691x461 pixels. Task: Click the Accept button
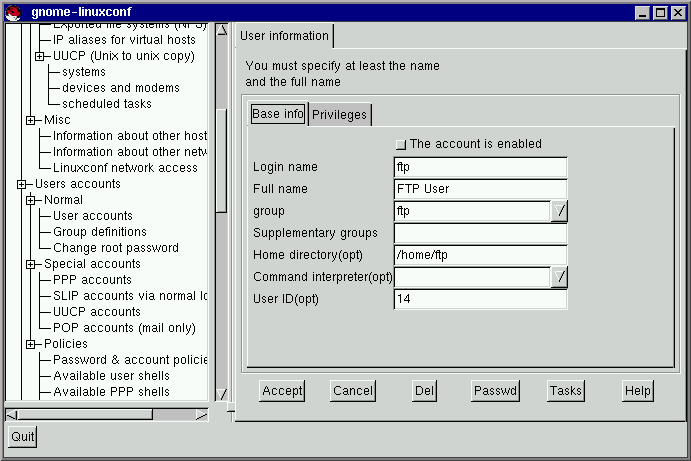point(282,391)
